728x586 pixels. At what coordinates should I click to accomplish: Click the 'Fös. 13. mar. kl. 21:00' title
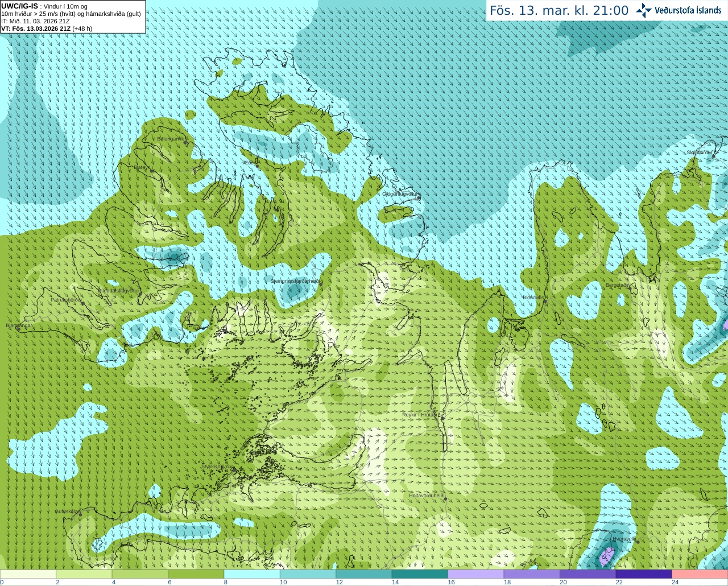point(559,10)
